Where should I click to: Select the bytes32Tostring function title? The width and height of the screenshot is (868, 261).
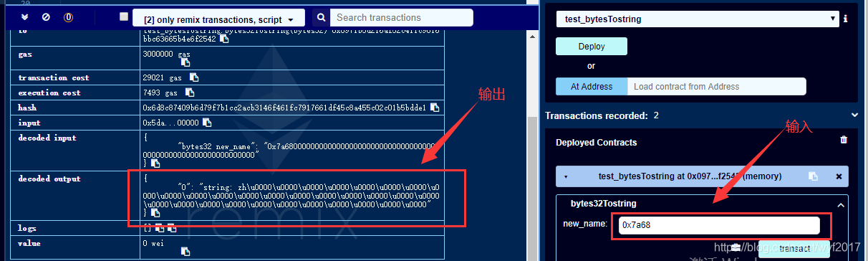(x=603, y=204)
